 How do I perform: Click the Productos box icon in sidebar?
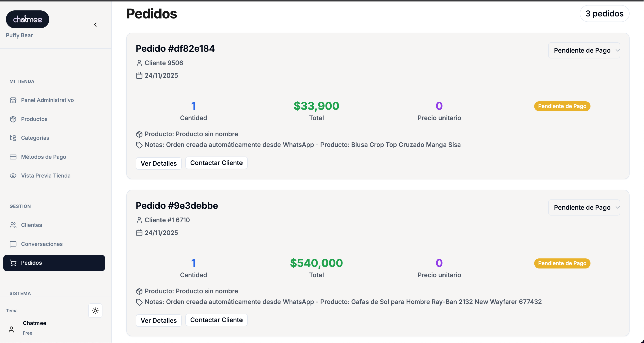click(x=13, y=119)
